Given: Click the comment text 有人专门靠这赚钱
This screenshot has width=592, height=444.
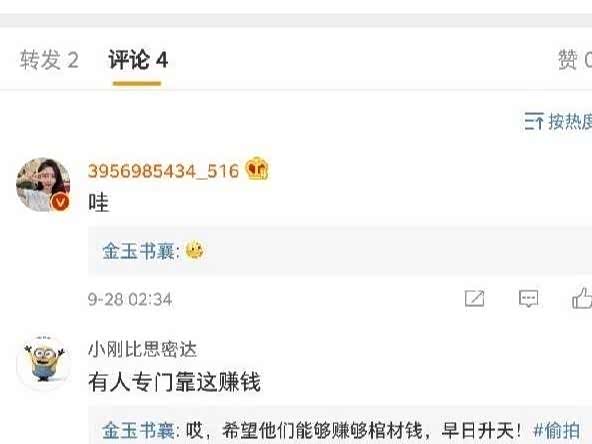Looking at the screenshot, I should tap(174, 382).
